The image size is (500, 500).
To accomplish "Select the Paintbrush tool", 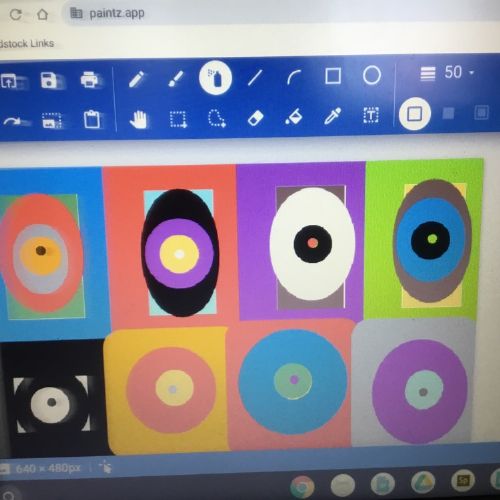I will [176, 79].
